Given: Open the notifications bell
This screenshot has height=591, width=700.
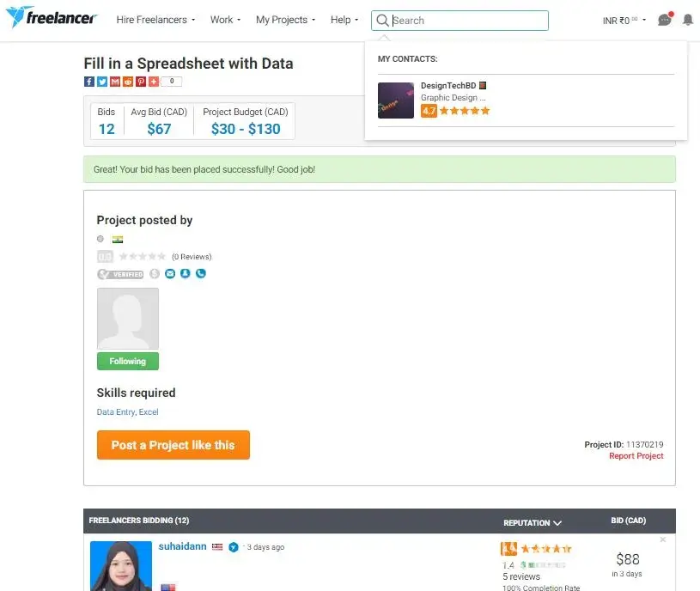Looking at the screenshot, I should pos(688,20).
